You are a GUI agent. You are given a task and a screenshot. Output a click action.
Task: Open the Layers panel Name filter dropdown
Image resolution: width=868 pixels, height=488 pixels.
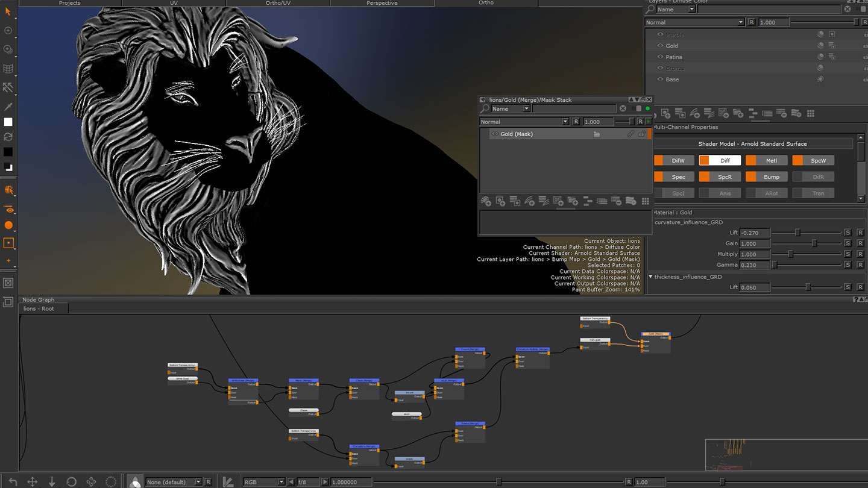coord(676,9)
